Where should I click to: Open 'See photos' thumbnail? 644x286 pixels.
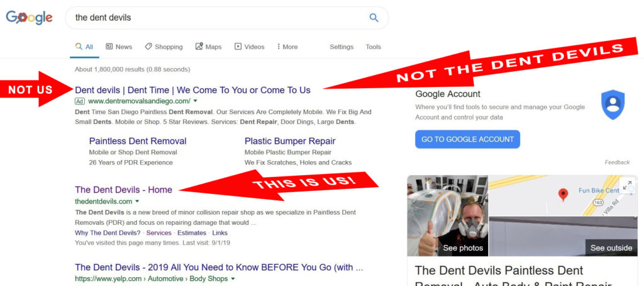coord(448,215)
